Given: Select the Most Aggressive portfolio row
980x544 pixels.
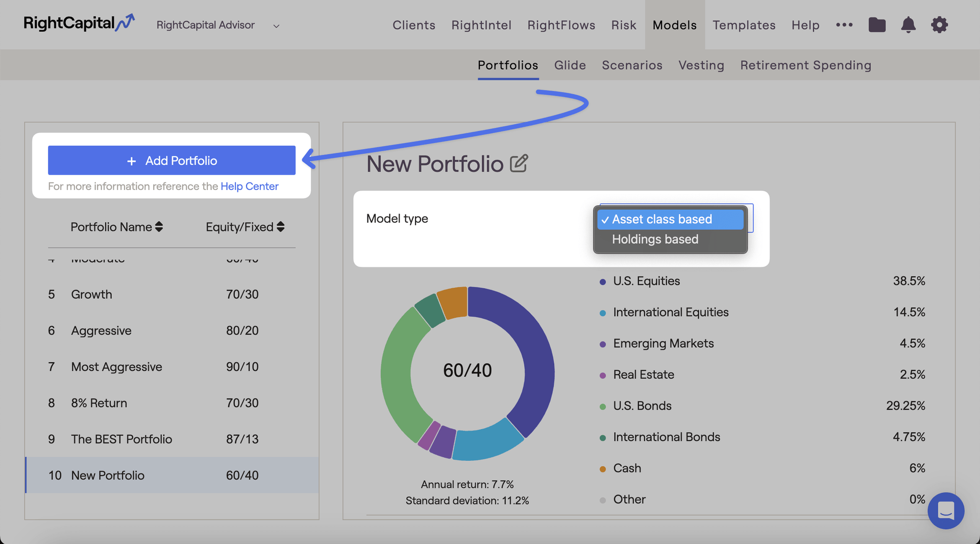Looking at the screenshot, I should click(x=171, y=367).
